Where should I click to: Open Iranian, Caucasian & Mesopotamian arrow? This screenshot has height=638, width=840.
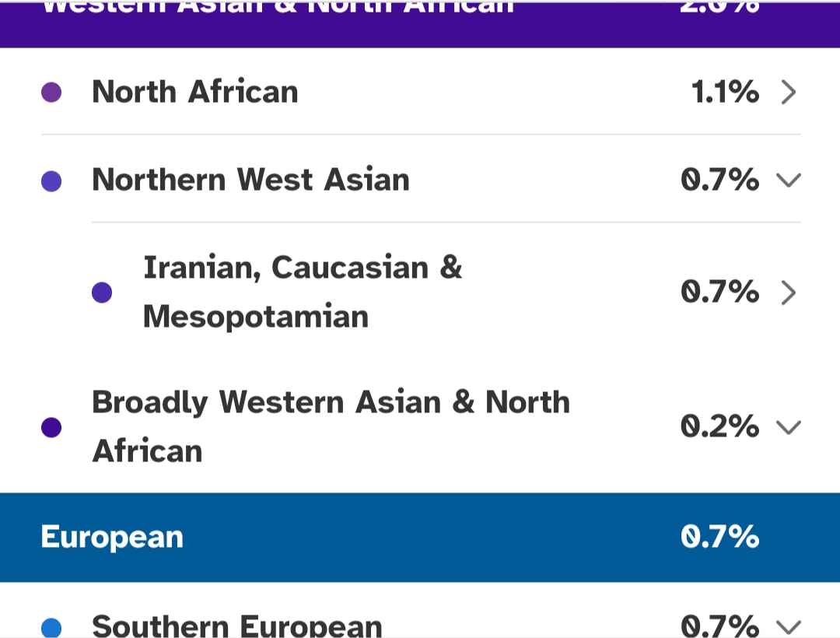[789, 293]
